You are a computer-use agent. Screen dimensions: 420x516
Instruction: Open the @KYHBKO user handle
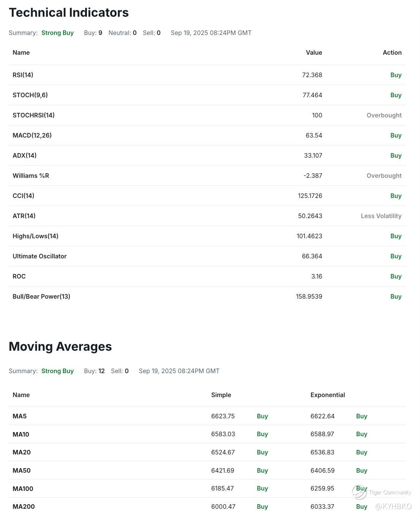coord(393,506)
